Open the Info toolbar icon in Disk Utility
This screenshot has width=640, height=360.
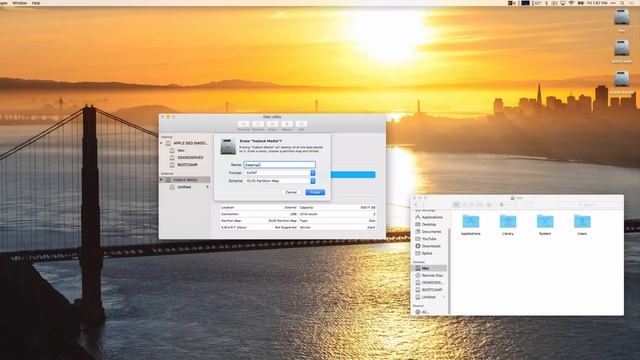tap(301, 124)
